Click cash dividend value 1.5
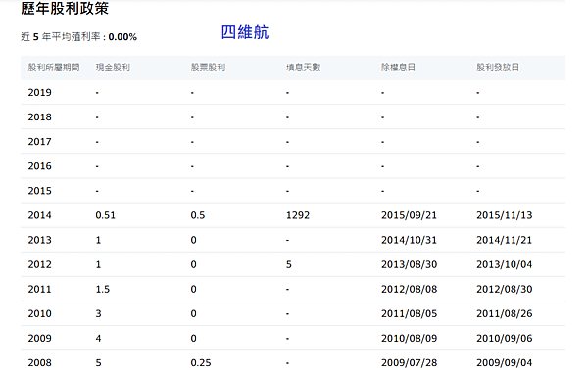This screenshot has height=370, width=588. coord(102,289)
